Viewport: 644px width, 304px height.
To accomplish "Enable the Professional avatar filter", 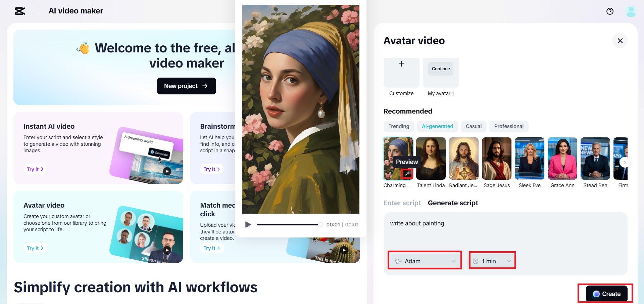I will (x=508, y=126).
